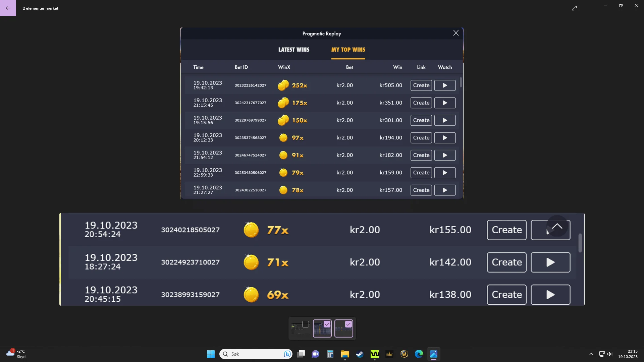Open Task View from the taskbar
The image size is (644, 362).
(x=301, y=354)
